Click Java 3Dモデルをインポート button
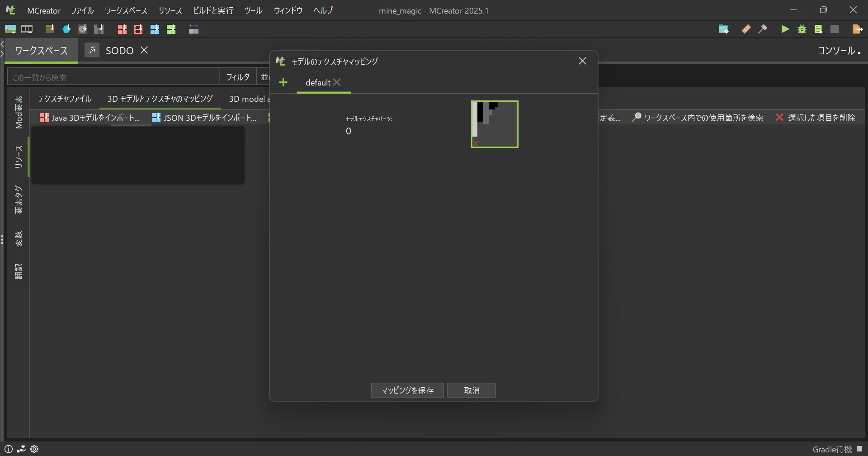868x456 pixels. [90, 118]
